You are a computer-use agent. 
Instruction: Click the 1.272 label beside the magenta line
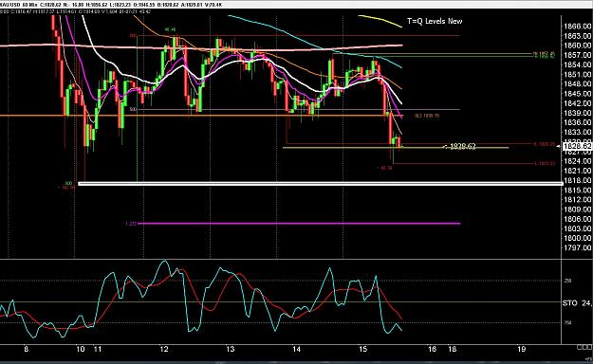(131, 224)
